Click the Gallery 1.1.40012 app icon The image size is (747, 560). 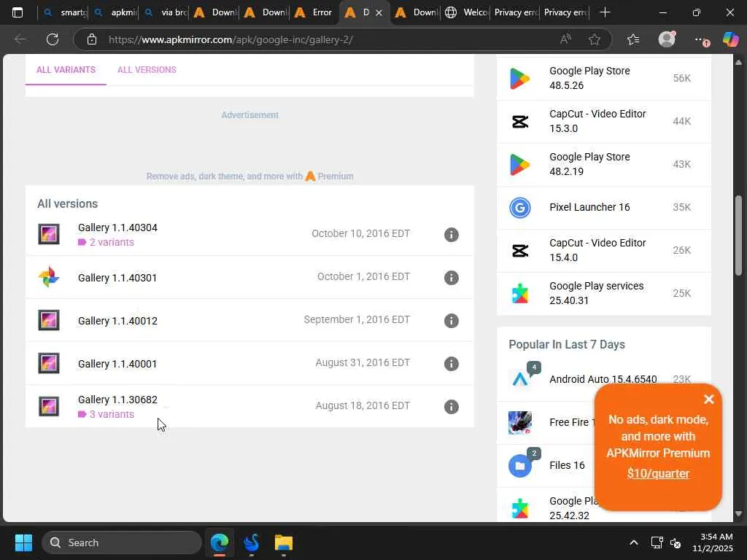point(49,321)
